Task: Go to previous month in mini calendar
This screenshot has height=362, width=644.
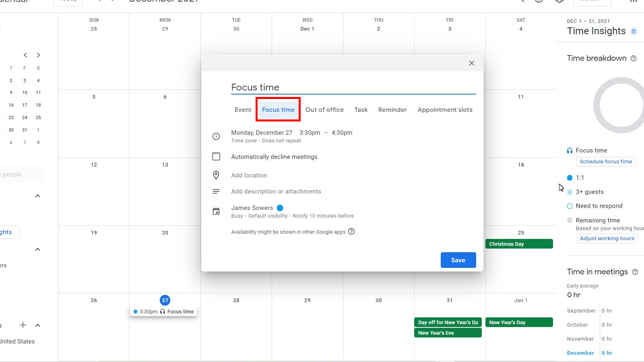Action: click(x=25, y=55)
